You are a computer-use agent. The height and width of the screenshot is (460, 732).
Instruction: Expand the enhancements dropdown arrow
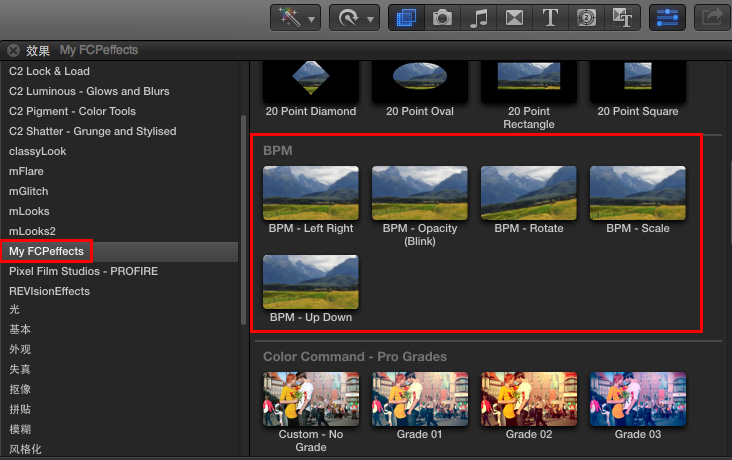[311, 20]
